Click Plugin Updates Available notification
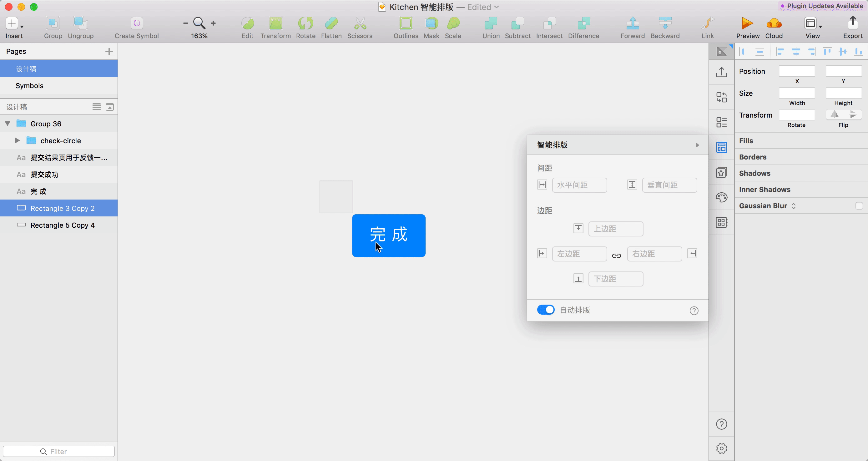 point(822,6)
